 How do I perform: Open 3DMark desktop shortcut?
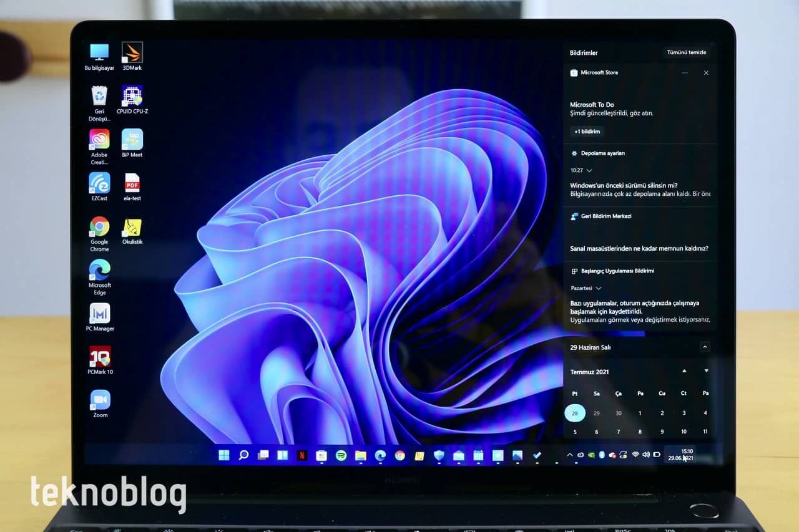click(x=132, y=54)
